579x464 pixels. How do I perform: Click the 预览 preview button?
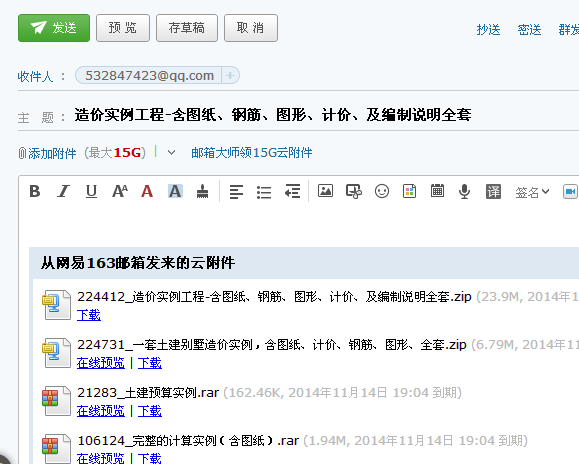click(x=123, y=28)
